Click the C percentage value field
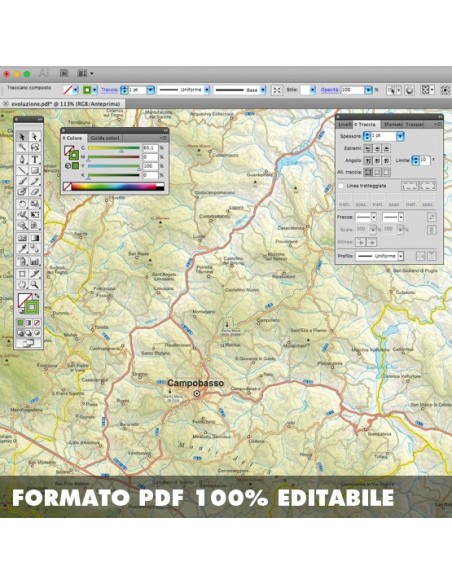 pos(150,148)
